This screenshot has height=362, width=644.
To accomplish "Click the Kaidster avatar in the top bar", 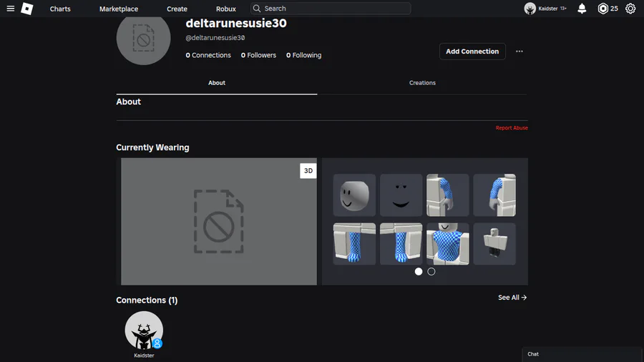I will (530, 9).
